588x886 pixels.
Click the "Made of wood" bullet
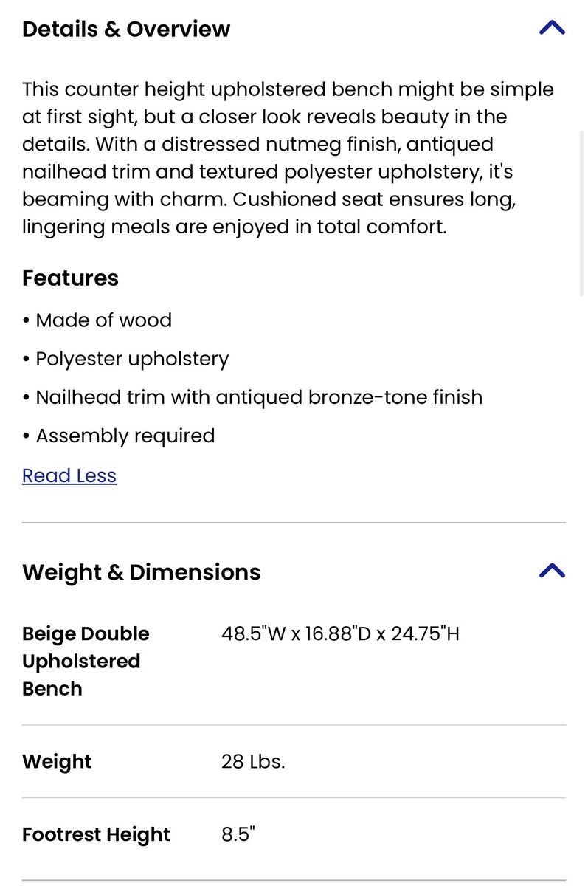point(103,320)
